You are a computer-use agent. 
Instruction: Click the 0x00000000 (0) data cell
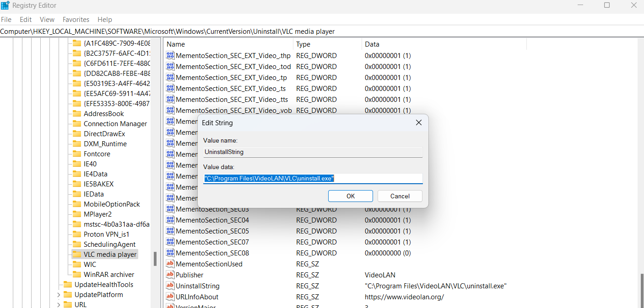click(x=388, y=253)
